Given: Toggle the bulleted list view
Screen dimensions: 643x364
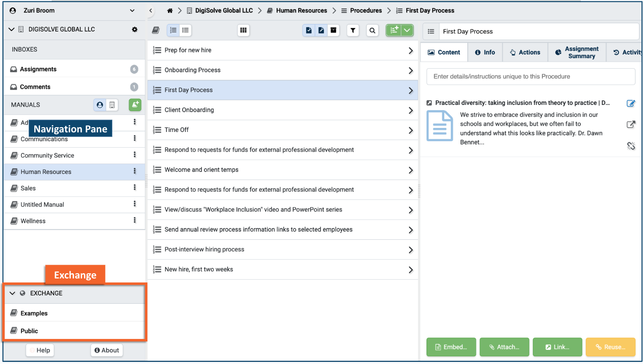Looking at the screenshot, I should coord(185,30).
